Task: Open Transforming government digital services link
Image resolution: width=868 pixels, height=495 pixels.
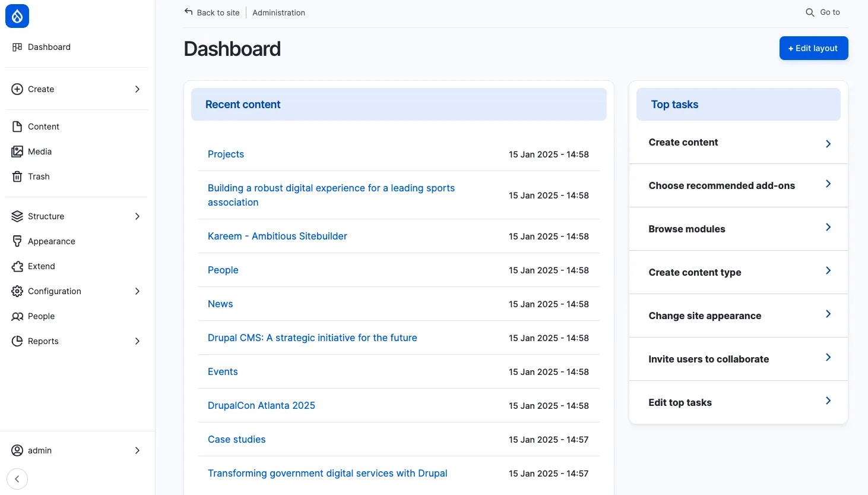Action: pyautogui.click(x=327, y=473)
